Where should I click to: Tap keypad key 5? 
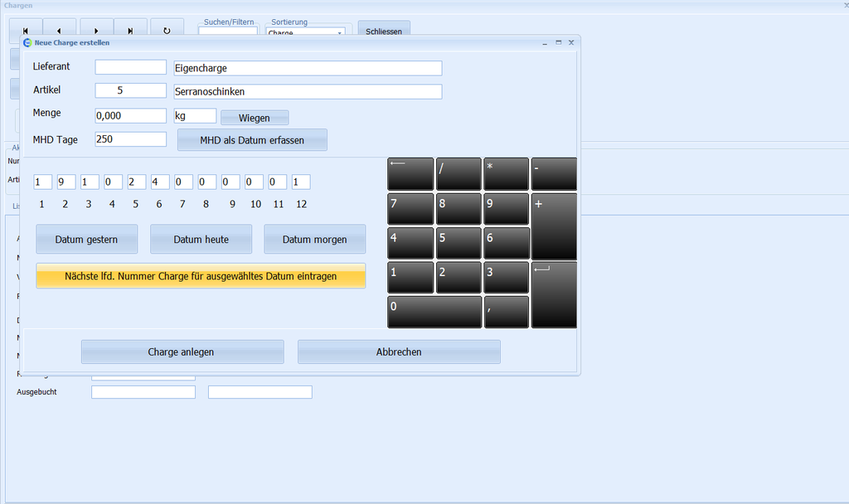point(458,243)
